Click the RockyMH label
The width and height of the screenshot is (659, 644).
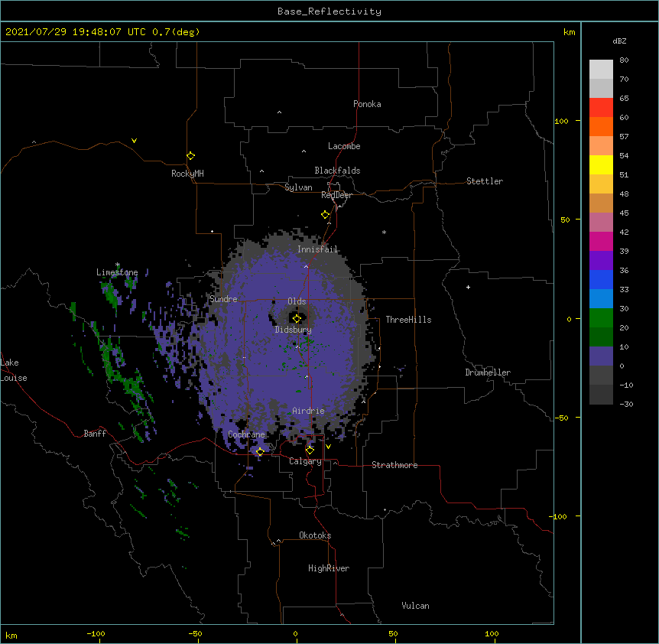187,174
